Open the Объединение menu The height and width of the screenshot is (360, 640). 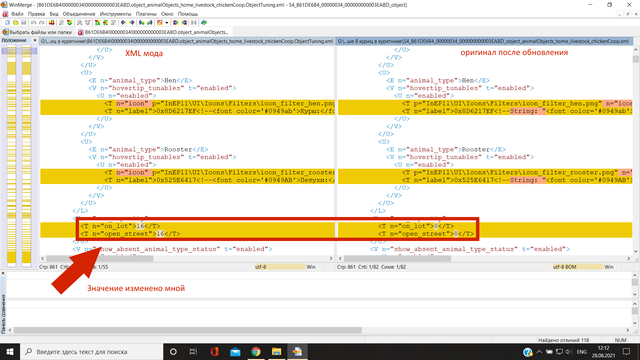click(x=79, y=14)
